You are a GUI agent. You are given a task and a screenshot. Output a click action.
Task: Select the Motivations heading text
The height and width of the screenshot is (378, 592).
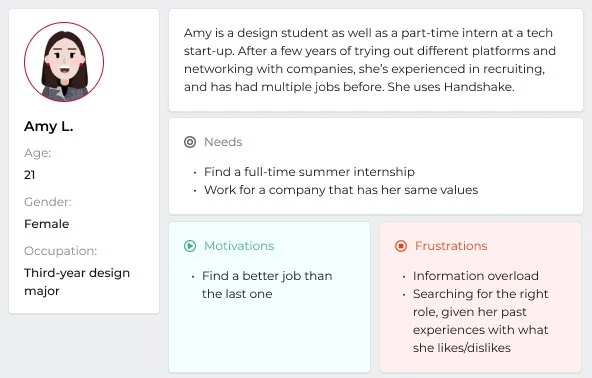[239, 246]
